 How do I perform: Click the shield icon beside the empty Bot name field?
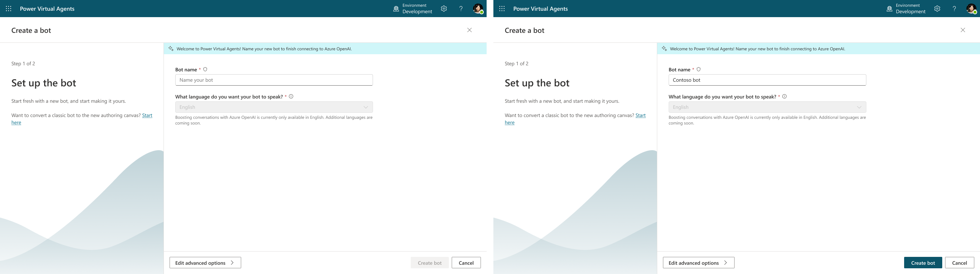206,69
